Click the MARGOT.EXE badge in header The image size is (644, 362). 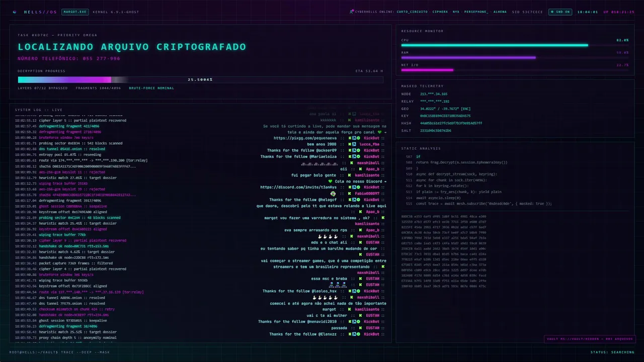(x=74, y=12)
